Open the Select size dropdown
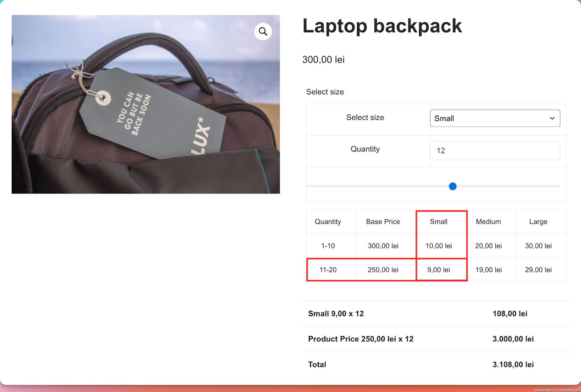The width and height of the screenshot is (581, 392). point(495,118)
